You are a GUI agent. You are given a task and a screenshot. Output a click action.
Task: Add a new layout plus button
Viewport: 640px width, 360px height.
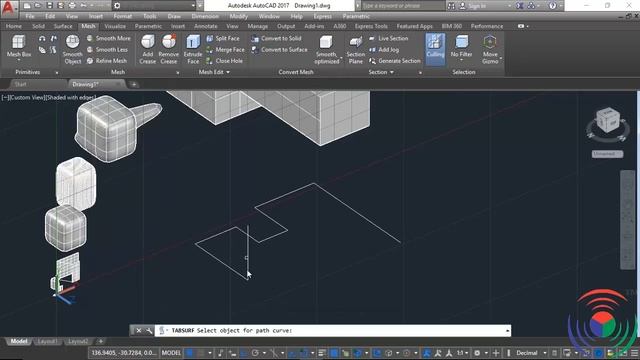pos(100,341)
